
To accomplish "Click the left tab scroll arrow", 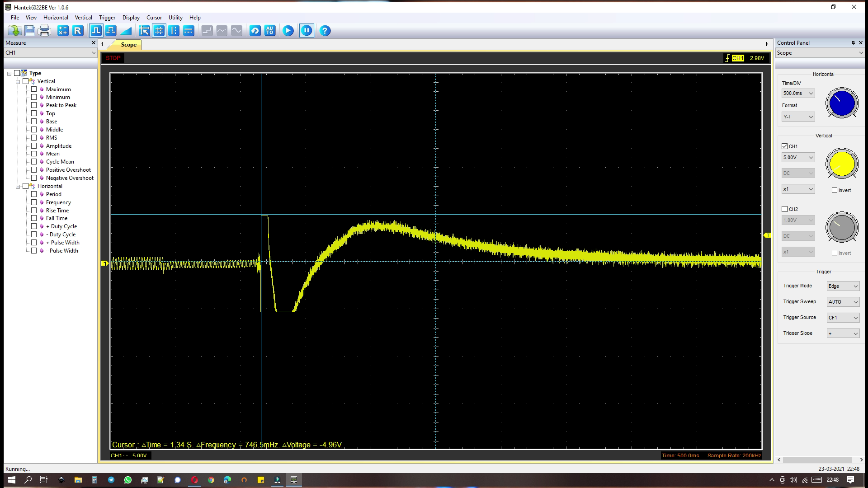I will (102, 44).
